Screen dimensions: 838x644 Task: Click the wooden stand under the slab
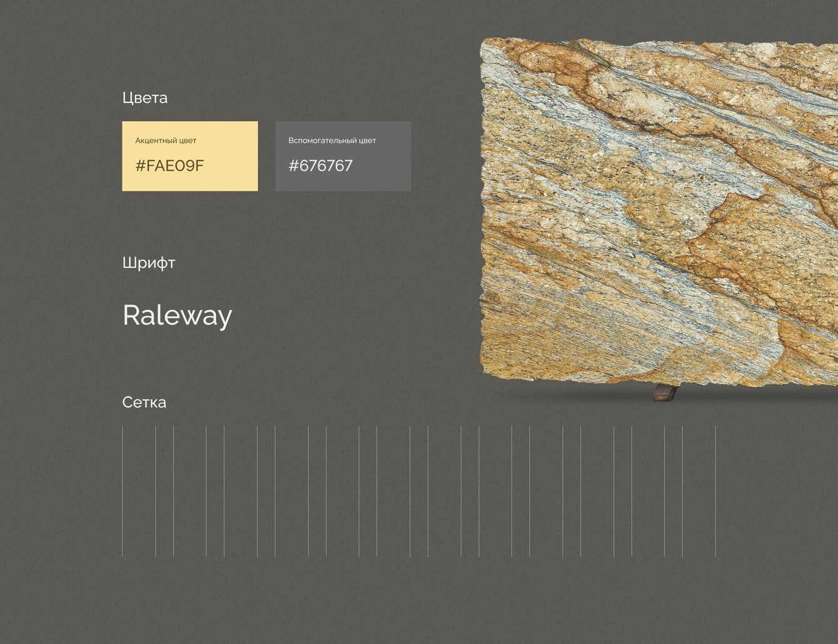[x=666, y=393]
